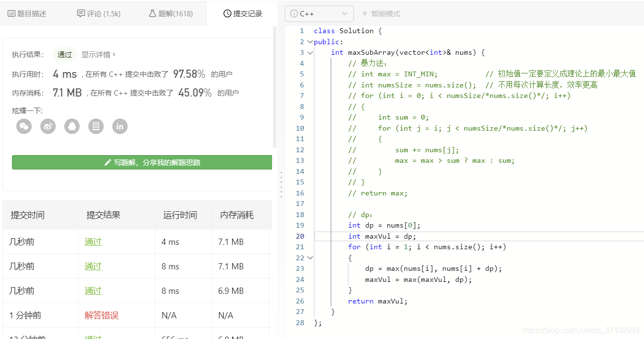Image resolution: width=644 pixels, height=339 pixels.
Task: Collapse code fold arrow at line 22
Action: tap(309, 257)
